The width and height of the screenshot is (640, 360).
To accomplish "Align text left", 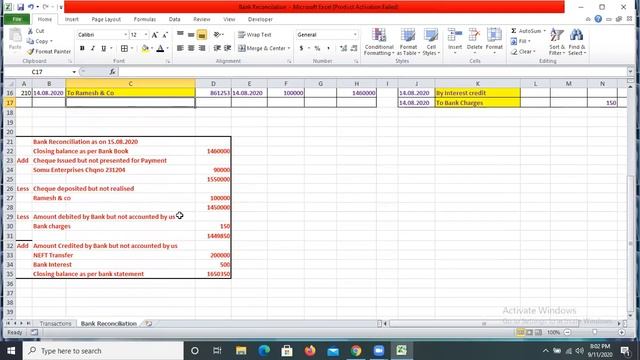I will click(180, 48).
